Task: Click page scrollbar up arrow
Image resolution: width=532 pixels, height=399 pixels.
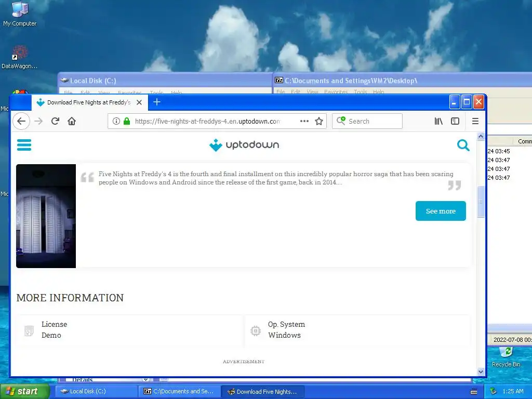Action: [x=481, y=137]
